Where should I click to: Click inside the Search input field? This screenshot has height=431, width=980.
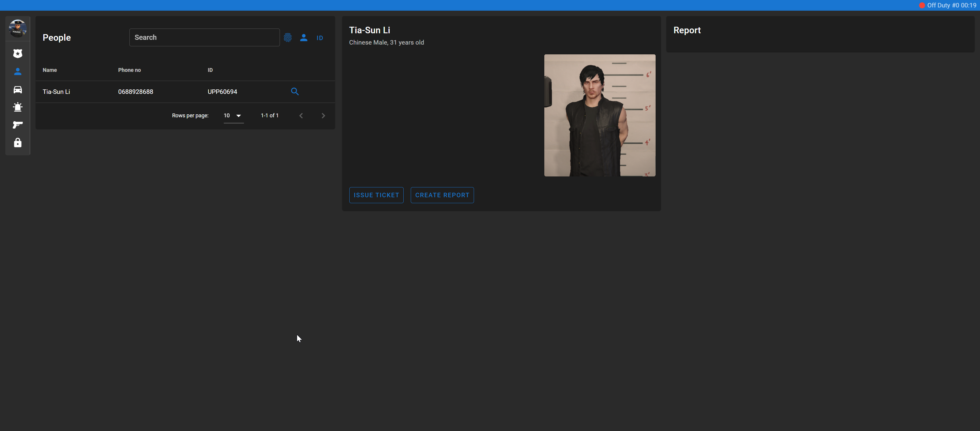204,37
